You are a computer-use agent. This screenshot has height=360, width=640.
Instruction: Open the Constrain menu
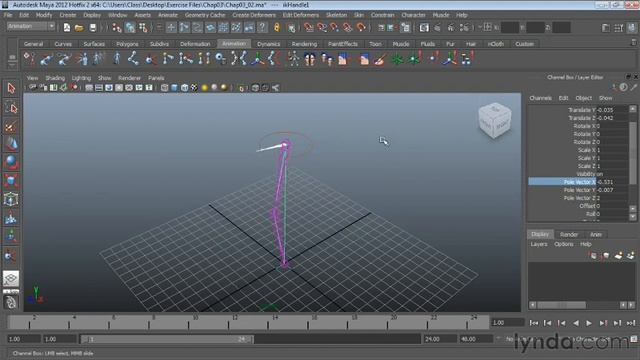point(382,15)
